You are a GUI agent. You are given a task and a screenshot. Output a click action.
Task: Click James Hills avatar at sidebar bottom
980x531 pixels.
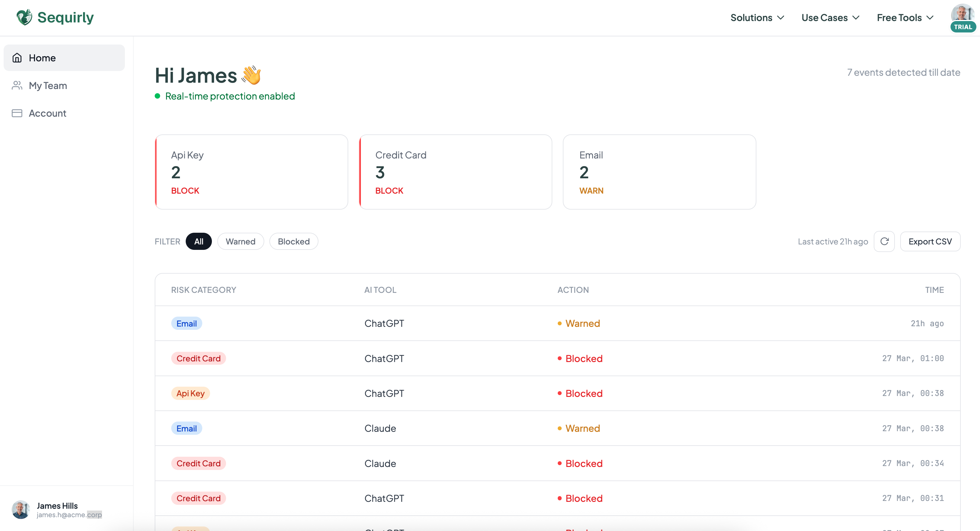point(20,509)
